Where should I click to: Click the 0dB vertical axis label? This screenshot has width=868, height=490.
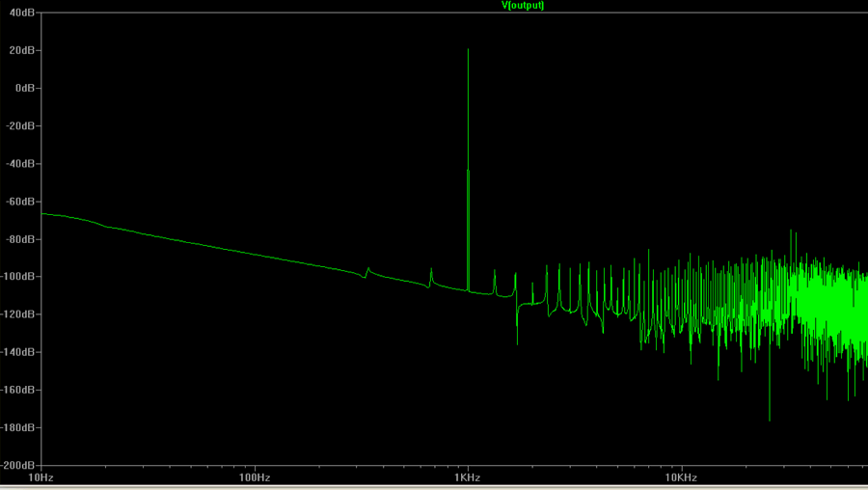click(x=25, y=88)
